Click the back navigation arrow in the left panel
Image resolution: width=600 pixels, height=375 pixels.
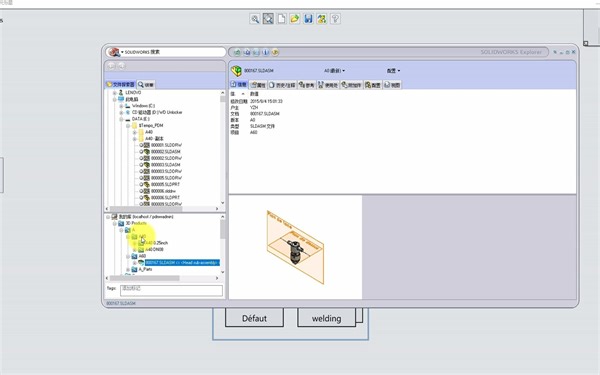click(x=111, y=66)
